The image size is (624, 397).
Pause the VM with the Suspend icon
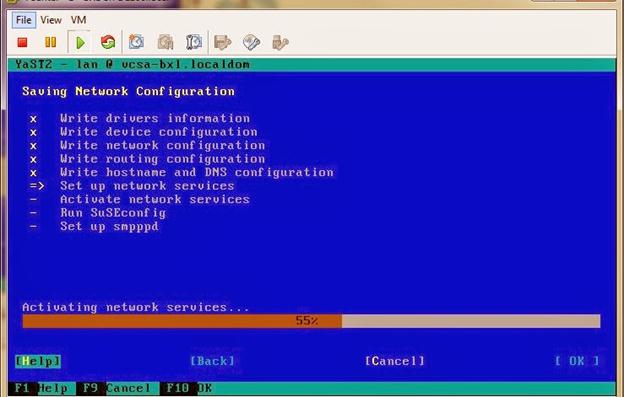[51, 42]
